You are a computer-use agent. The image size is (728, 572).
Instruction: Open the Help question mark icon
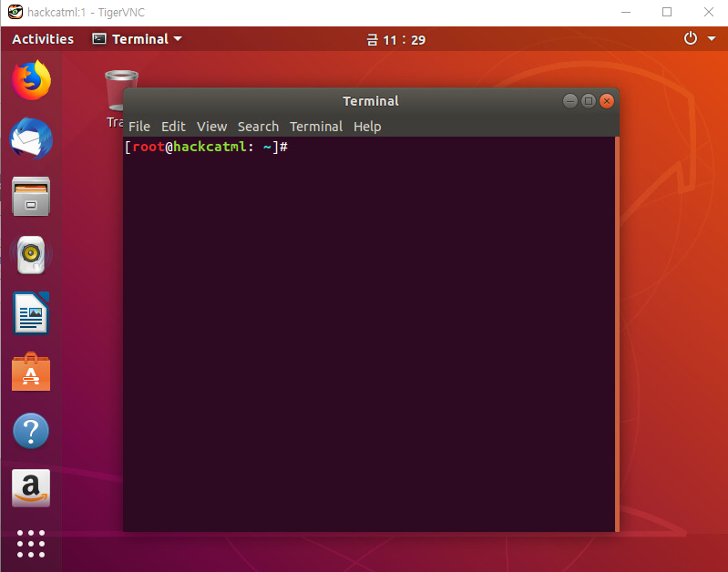[31, 431]
